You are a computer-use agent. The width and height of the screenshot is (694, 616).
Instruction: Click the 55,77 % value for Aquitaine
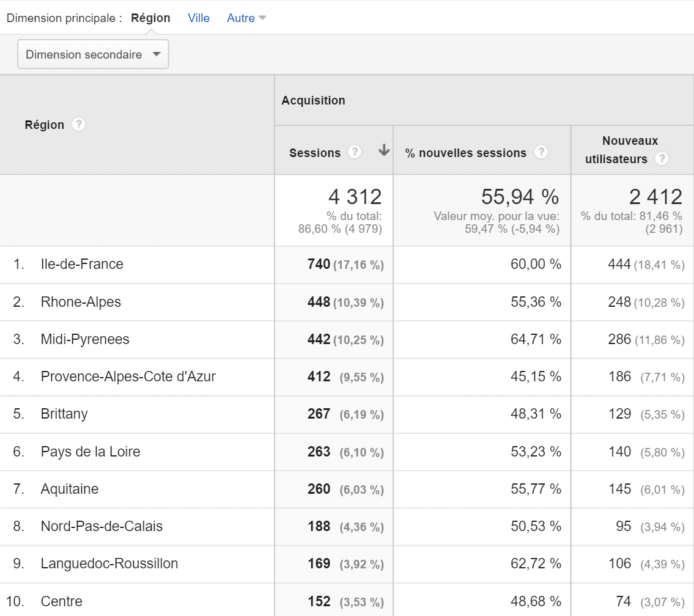[536, 489]
